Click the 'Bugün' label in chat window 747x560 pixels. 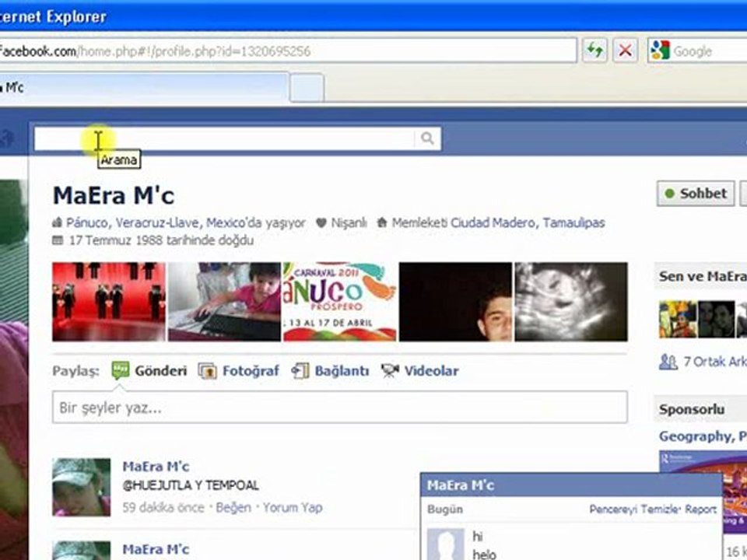point(445,509)
